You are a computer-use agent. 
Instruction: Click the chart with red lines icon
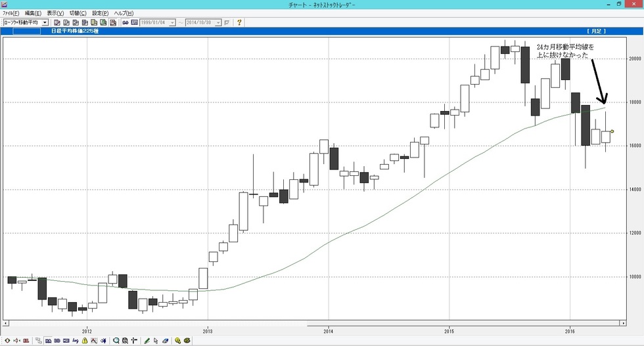click(x=94, y=341)
